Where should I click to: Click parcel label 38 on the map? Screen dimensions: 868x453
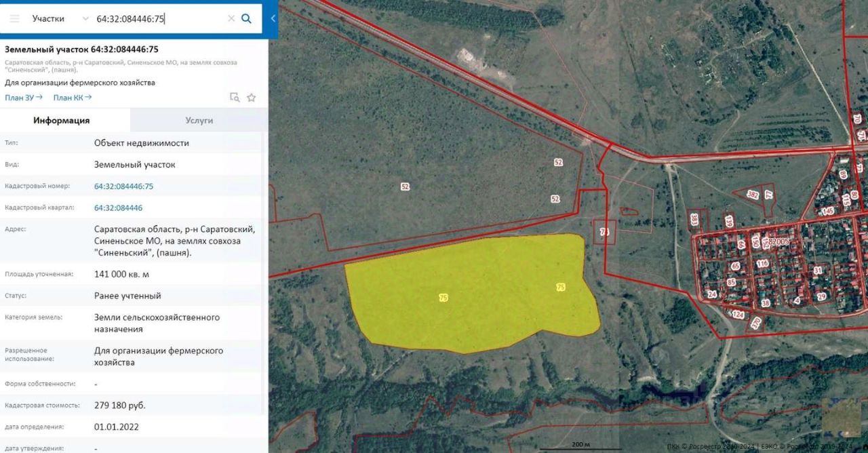pyautogui.click(x=766, y=303)
